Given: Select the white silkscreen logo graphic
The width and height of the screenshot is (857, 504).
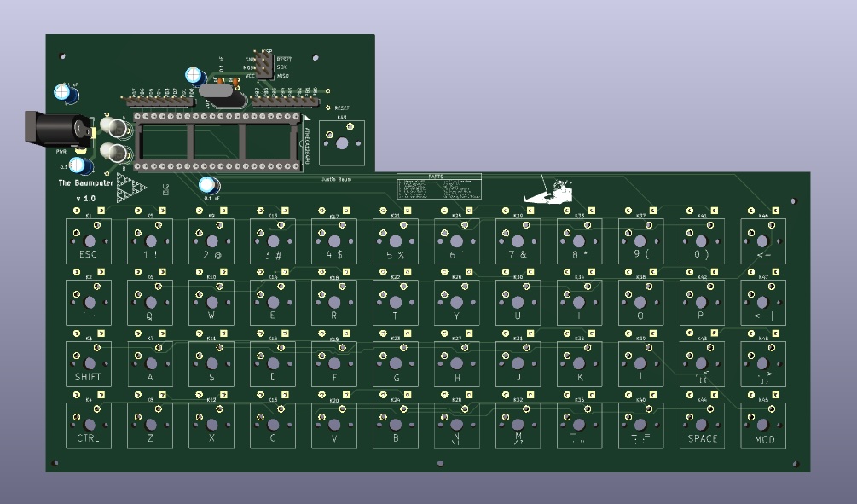Looking at the screenshot, I should 548,190.
